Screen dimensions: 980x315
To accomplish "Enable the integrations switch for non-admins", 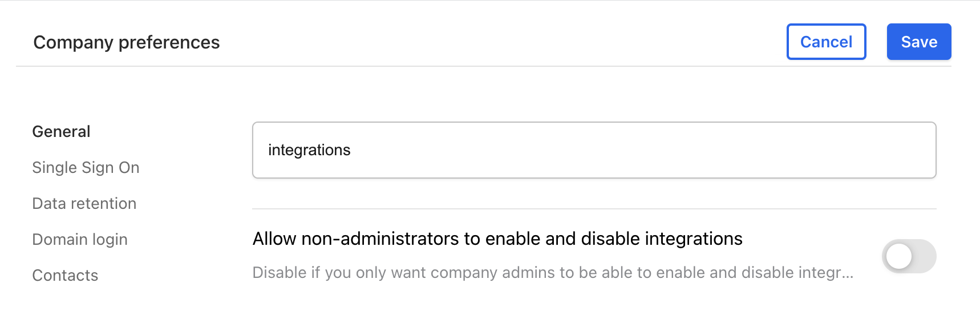I will (x=909, y=256).
